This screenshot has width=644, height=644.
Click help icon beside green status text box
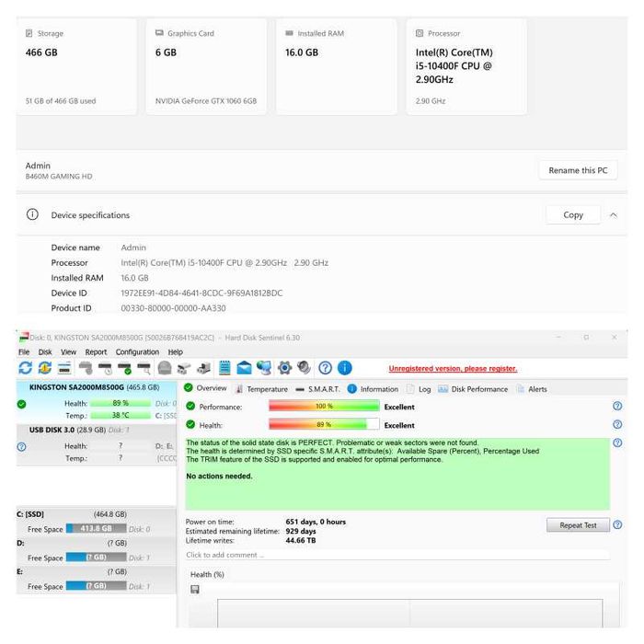click(617, 443)
